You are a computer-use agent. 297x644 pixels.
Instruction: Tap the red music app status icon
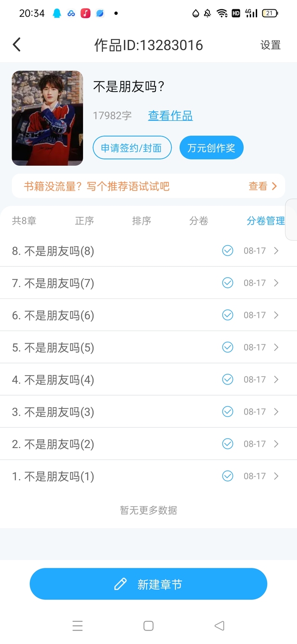[x=85, y=13]
